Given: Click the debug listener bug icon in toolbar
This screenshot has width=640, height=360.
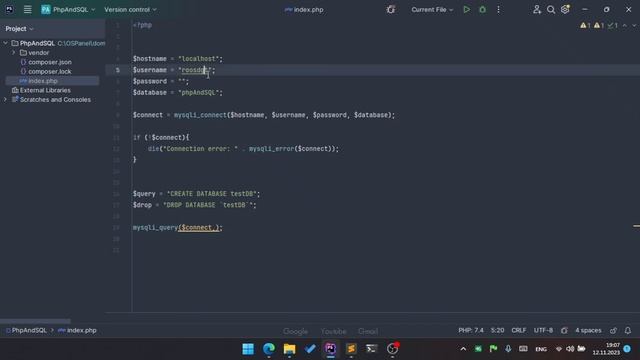Looking at the screenshot, I should [x=391, y=9].
